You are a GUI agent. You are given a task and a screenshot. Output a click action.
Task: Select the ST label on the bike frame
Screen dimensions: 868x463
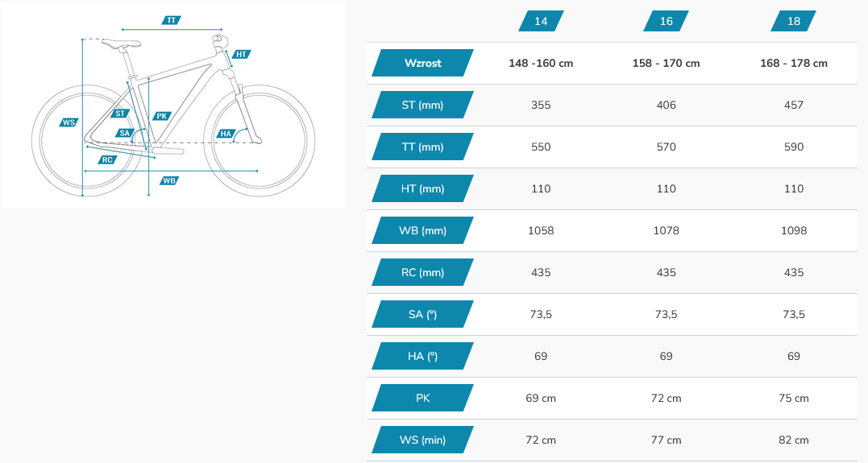[121, 114]
